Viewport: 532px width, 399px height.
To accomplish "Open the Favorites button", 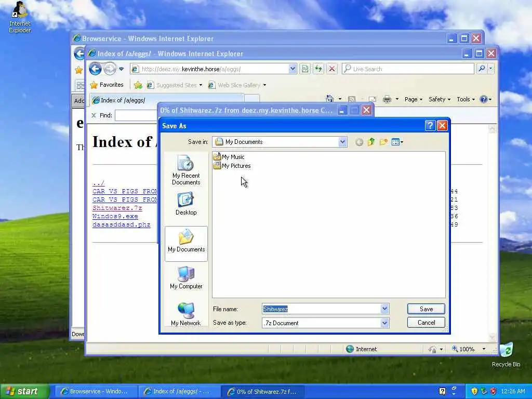I will [x=107, y=85].
